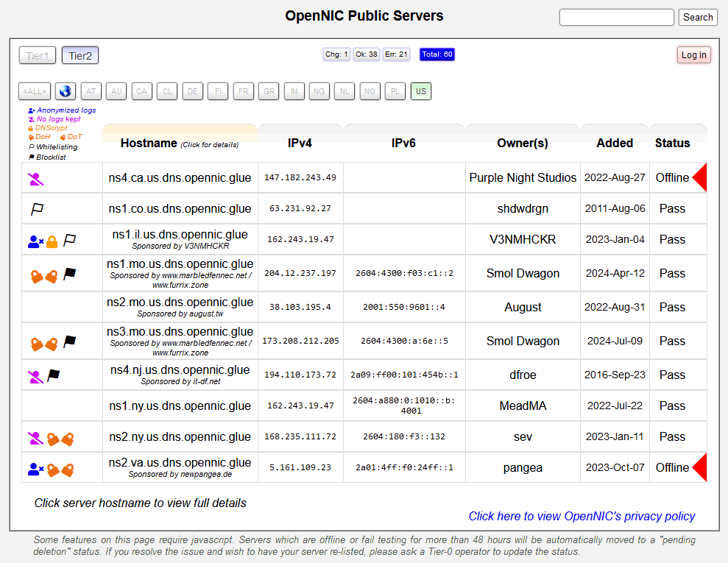Click whitelisting flag icon in ns1.co row
The width and height of the screenshot is (728, 563).
[x=37, y=209]
